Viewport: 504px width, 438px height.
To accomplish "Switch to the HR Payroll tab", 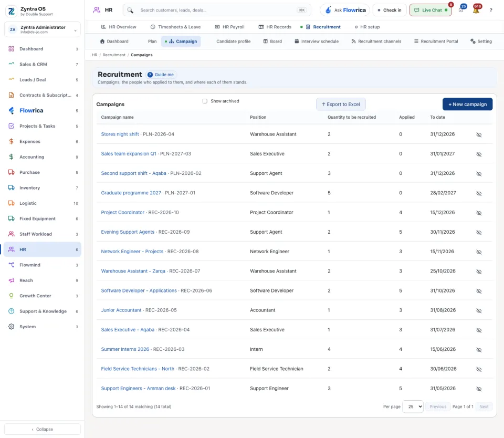I will point(229,27).
